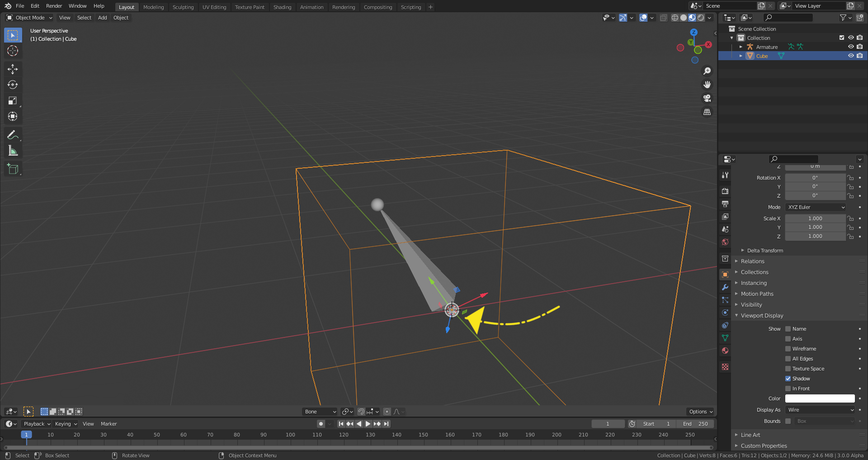Open the Material properties tab icon
This screenshot has height=460, width=868.
[x=725, y=351]
